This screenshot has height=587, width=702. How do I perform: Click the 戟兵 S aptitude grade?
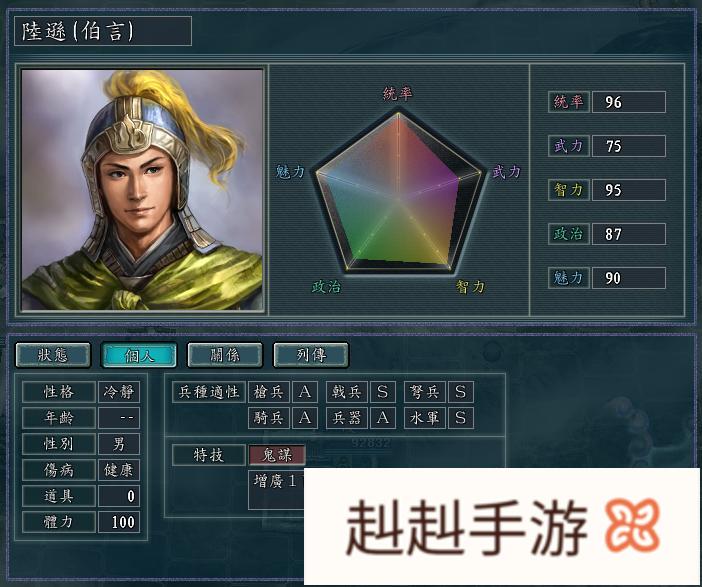[382, 392]
